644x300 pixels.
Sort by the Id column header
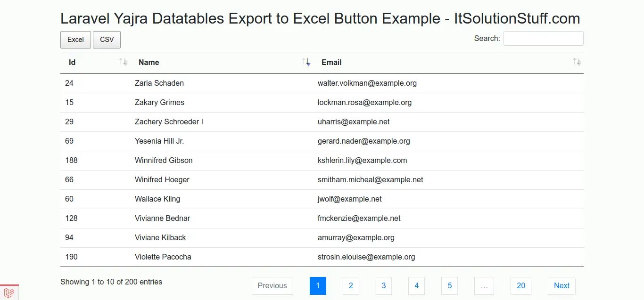tap(72, 62)
